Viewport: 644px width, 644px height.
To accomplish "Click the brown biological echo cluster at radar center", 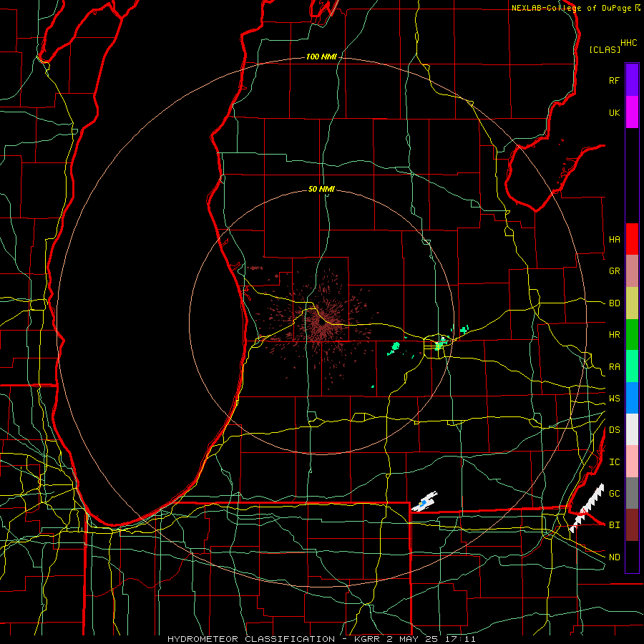I will pyautogui.click(x=323, y=323).
